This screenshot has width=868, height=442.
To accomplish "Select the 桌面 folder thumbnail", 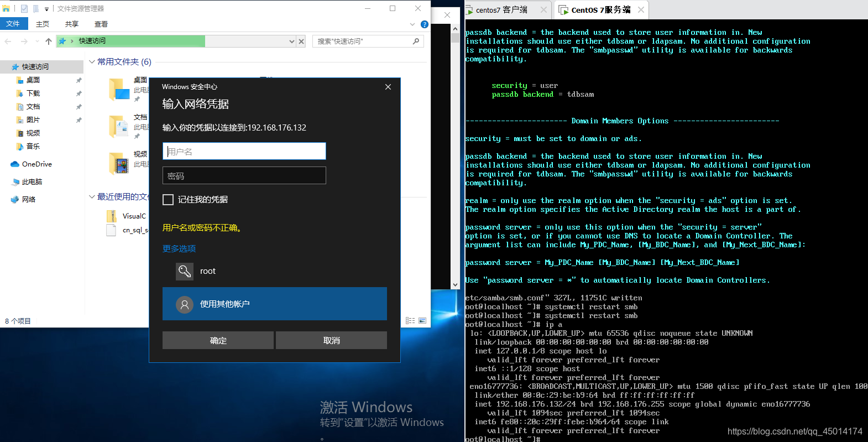I will [x=119, y=89].
